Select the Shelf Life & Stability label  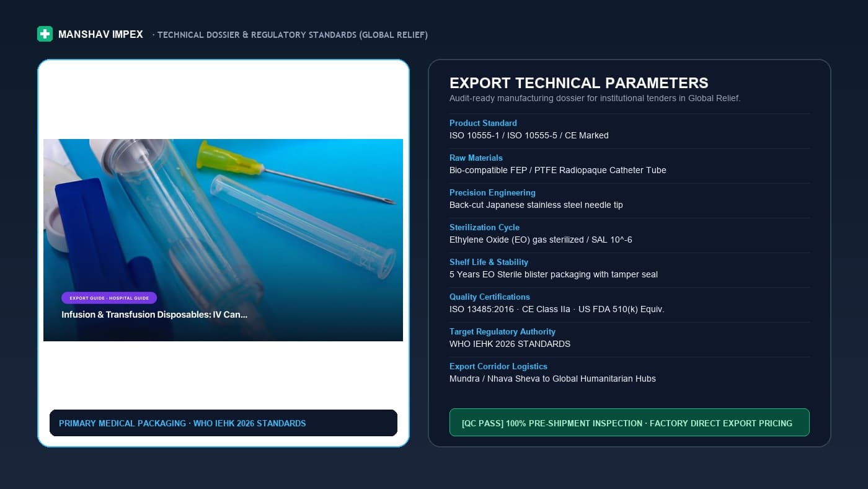pyautogui.click(x=489, y=262)
